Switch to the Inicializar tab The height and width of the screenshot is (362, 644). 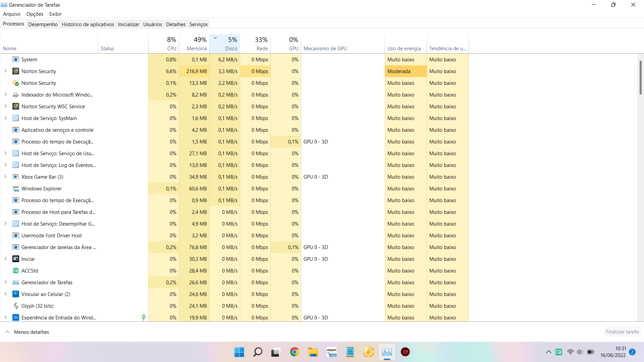(128, 24)
